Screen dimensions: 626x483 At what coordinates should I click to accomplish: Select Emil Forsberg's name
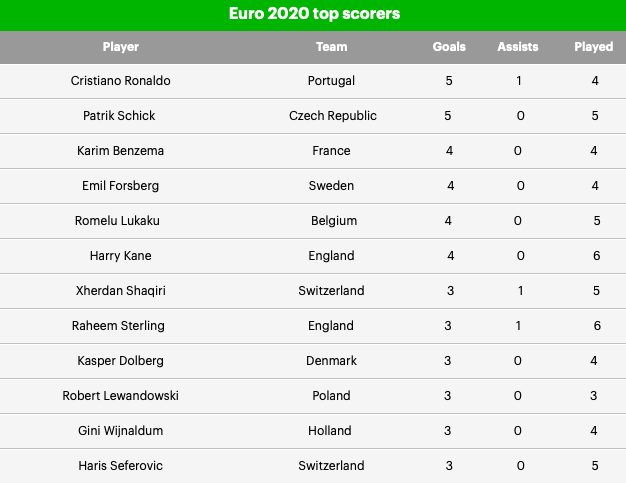(121, 185)
